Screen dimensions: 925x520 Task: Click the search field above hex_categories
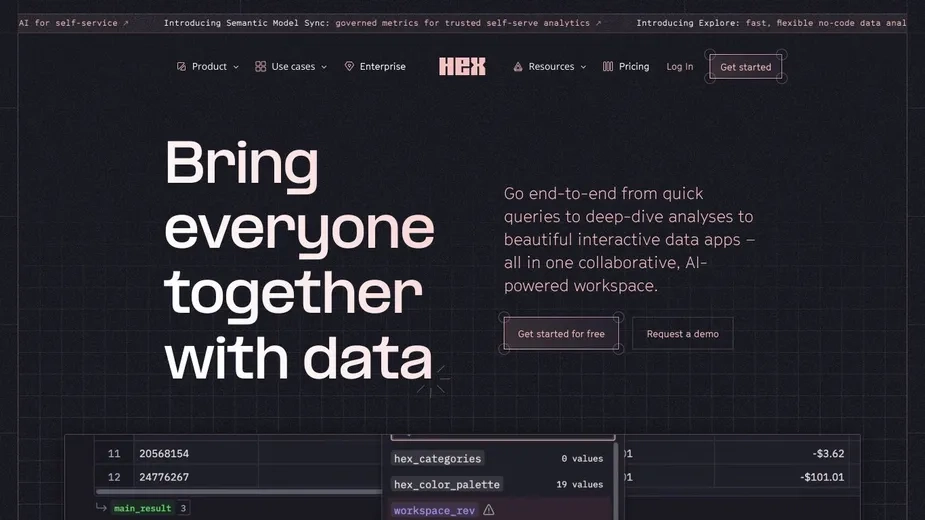503,437
